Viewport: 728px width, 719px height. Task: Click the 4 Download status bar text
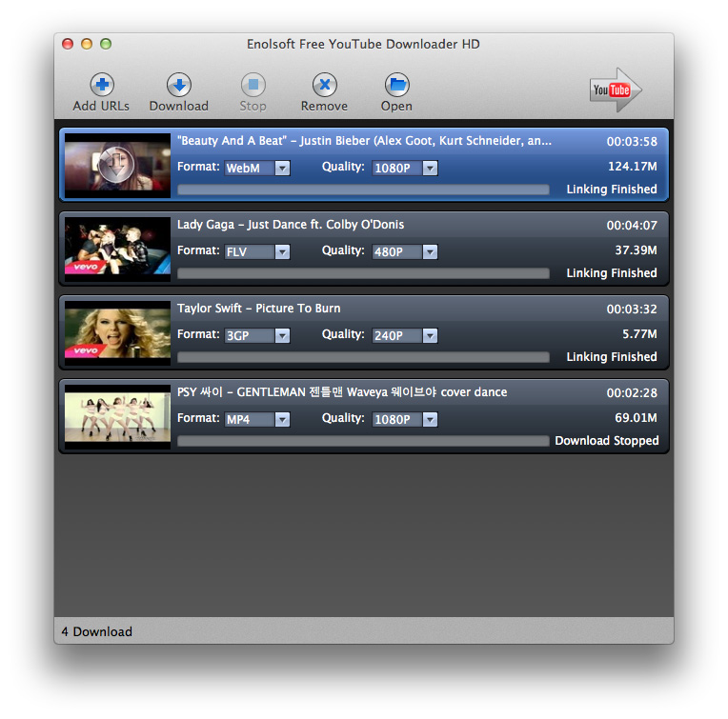(97, 631)
